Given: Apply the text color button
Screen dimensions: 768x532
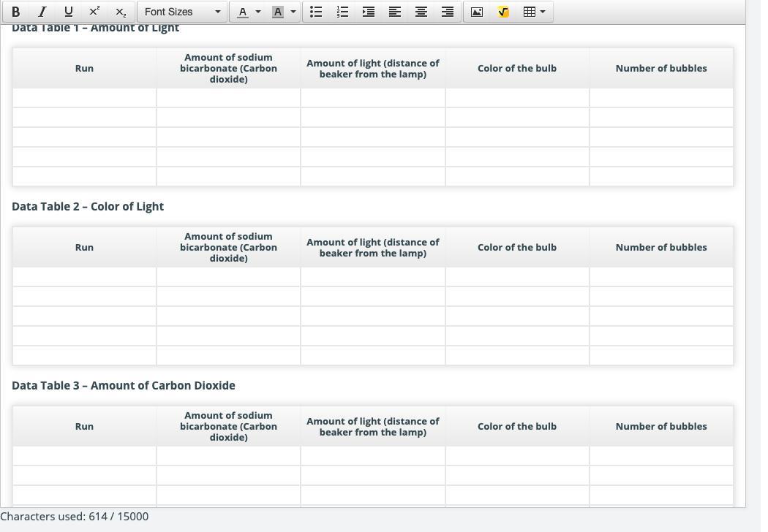Looking at the screenshot, I should point(242,12).
